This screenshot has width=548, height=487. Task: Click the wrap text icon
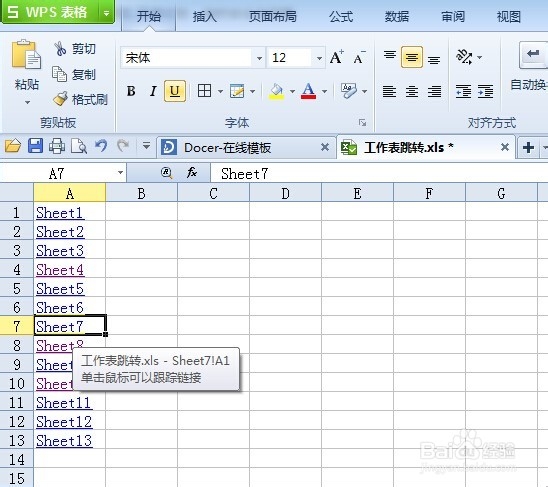(x=533, y=55)
